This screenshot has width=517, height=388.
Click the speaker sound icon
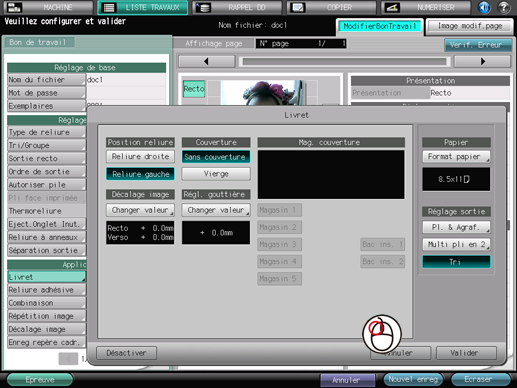484,7
